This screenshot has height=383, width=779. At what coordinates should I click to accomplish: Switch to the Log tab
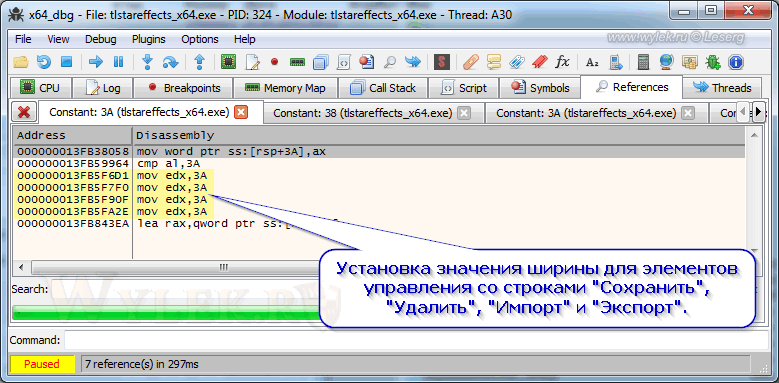pyautogui.click(x=103, y=88)
